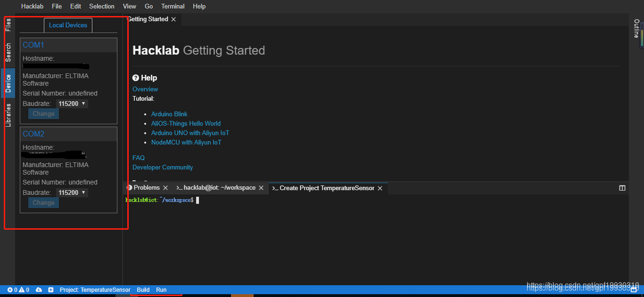Screen dimensions: 644x297
Task: Click the COM2 device header
Action: tap(68, 134)
